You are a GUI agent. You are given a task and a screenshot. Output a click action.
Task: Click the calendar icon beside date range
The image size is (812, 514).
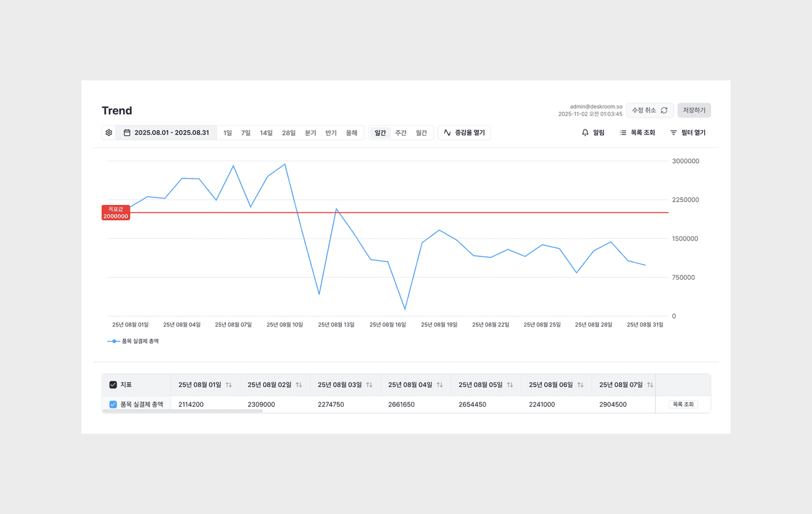click(x=127, y=133)
